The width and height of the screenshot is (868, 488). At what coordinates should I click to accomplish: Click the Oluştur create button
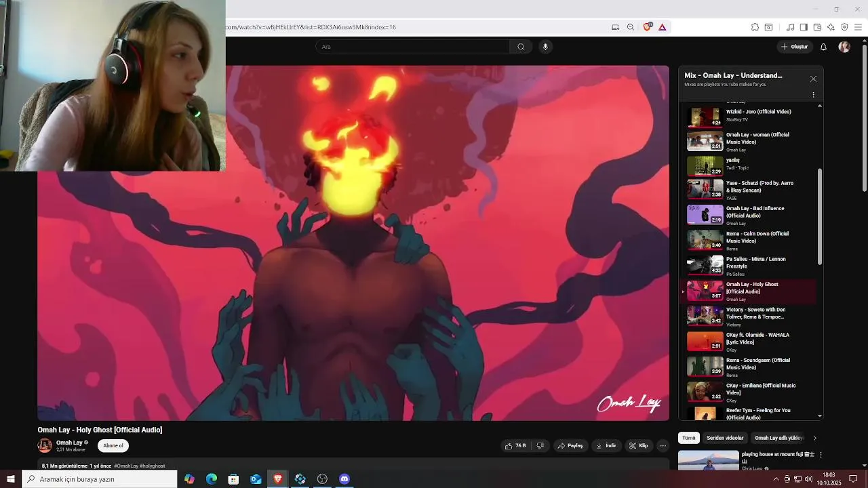[794, 47]
